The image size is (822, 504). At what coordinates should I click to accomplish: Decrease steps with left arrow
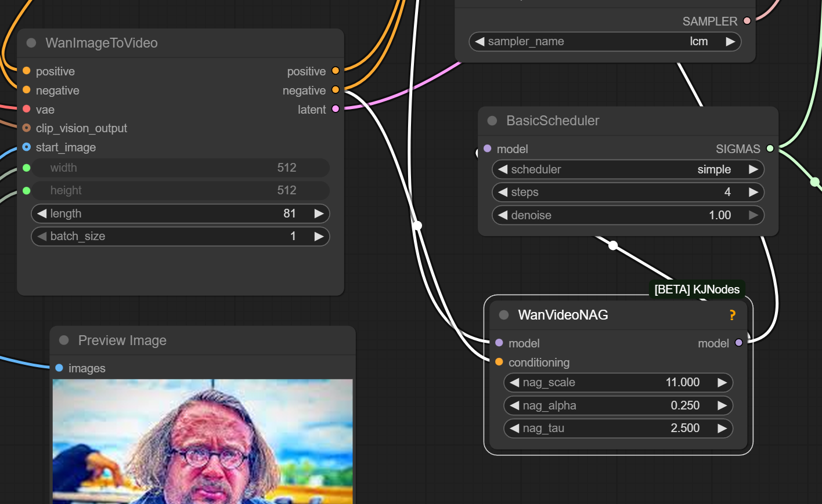point(503,192)
